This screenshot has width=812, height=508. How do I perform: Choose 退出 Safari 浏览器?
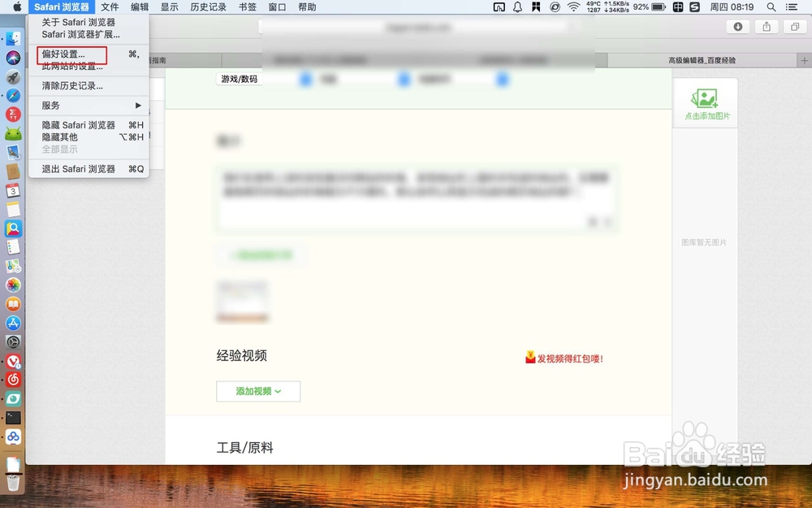(x=89, y=169)
